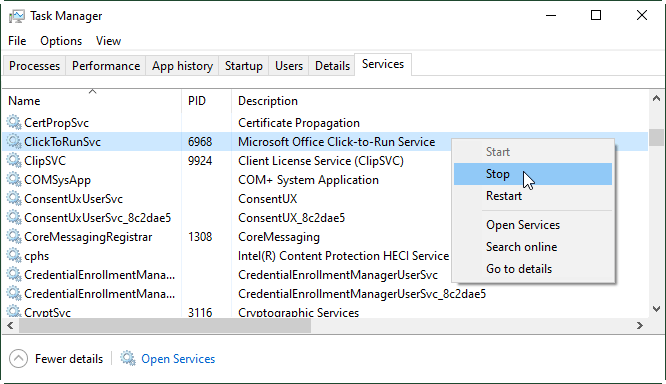The height and width of the screenshot is (384, 666).
Task: Click the ClipSVC service gear icon
Action: [x=14, y=161]
